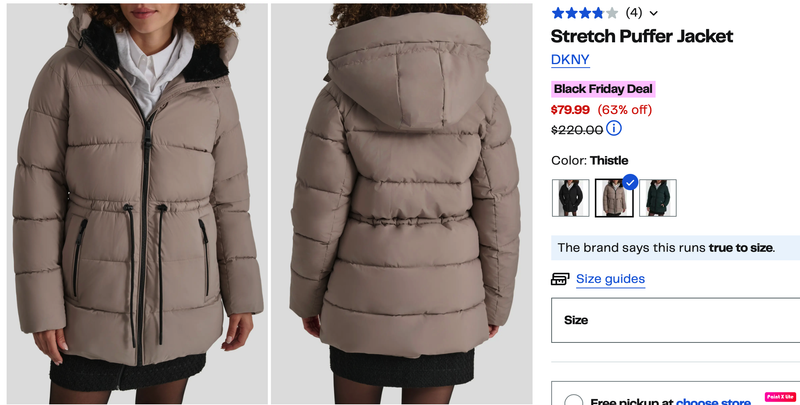Image resolution: width=800 pixels, height=405 pixels.
Task: Open the Size guides link
Action: click(610, 279)
